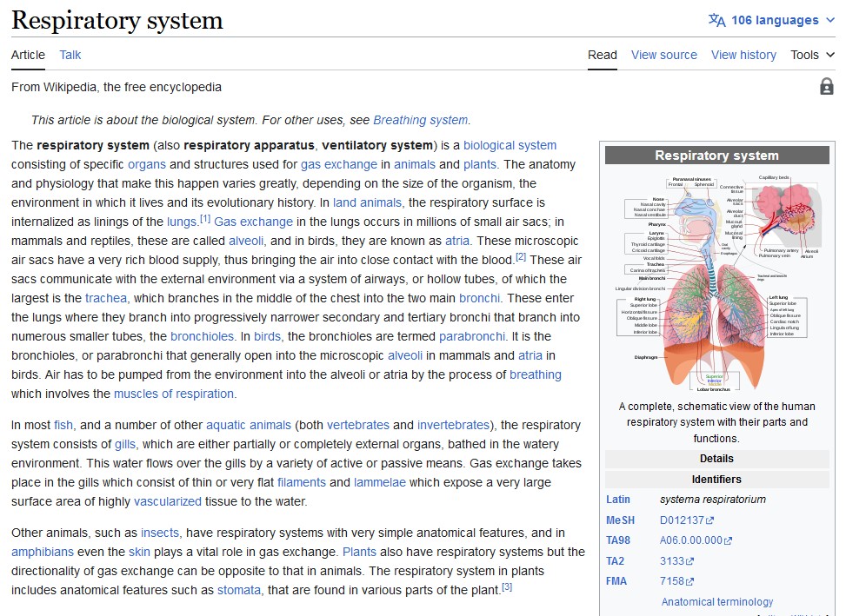Expand the Tools menu
846x616 pixels.
(x=812, y=55)
